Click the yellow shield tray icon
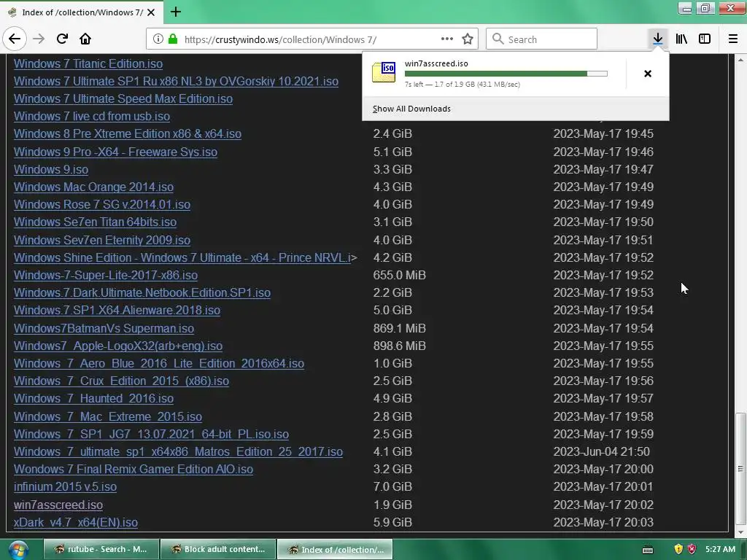 click(x=678, y=549)
